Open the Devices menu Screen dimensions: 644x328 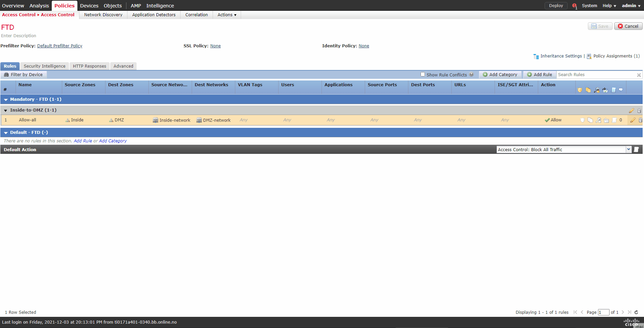(x=89, y=6)
